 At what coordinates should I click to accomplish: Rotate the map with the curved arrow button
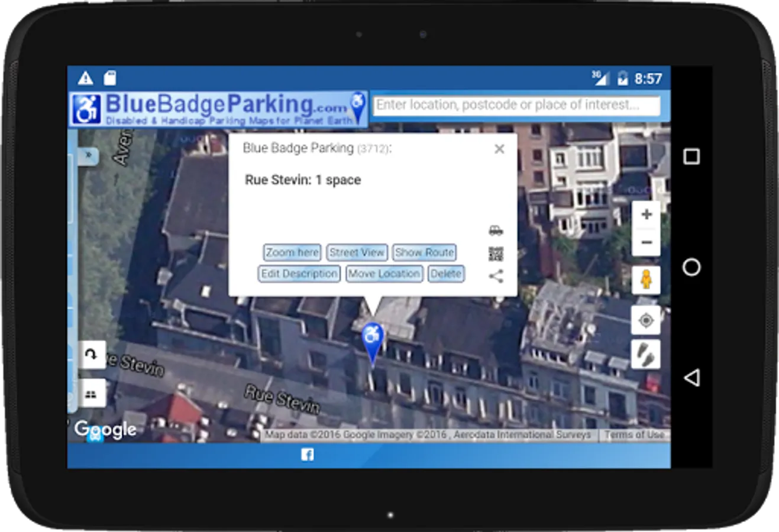click(x=92, y=355)
